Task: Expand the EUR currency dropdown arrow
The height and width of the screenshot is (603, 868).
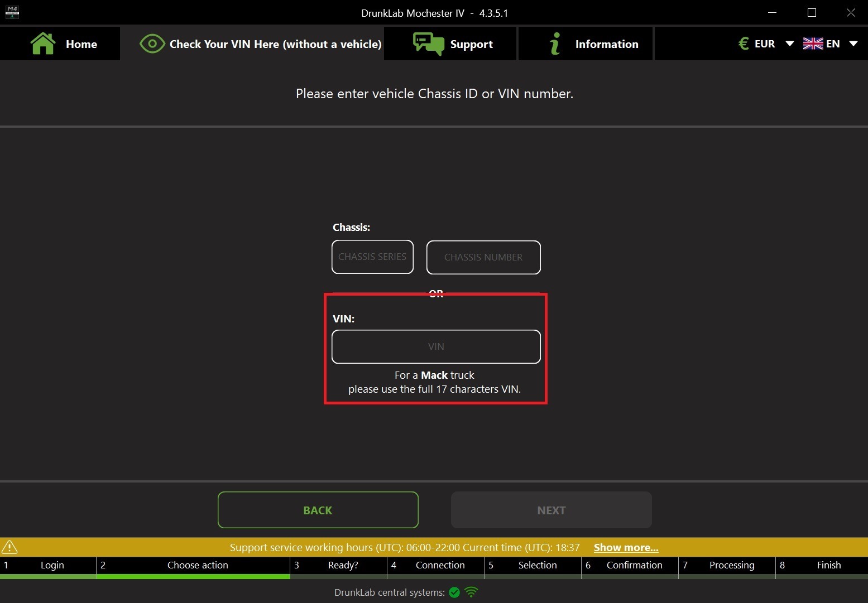Action: coord(789,44)
